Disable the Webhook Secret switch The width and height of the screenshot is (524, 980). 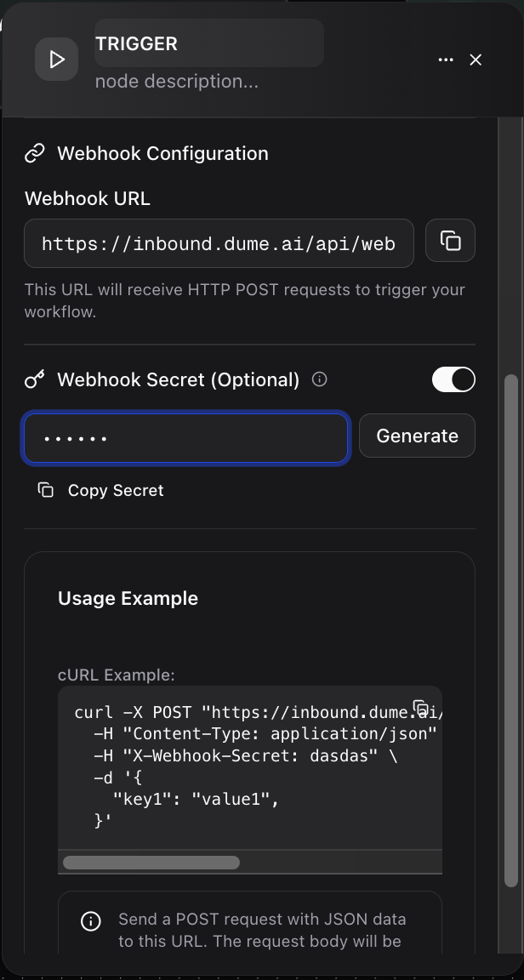coord(453,379)
